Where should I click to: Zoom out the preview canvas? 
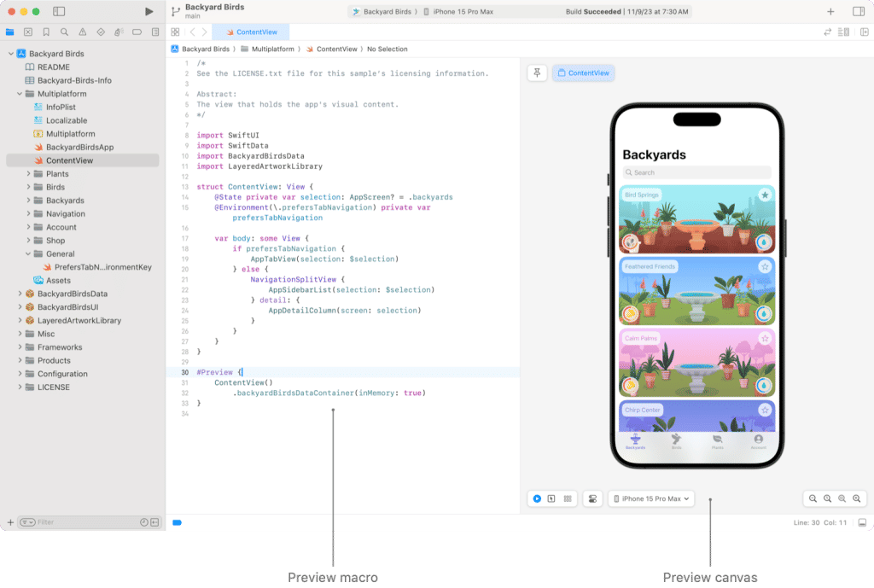(813, 499)
